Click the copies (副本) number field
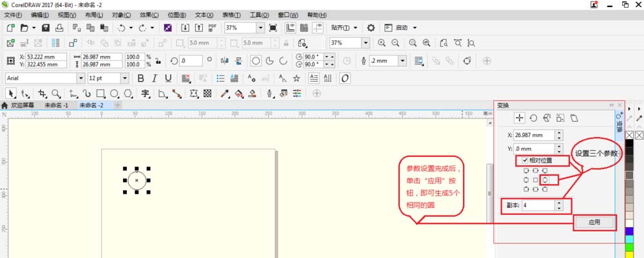644x258 pixels. [538, 205]
